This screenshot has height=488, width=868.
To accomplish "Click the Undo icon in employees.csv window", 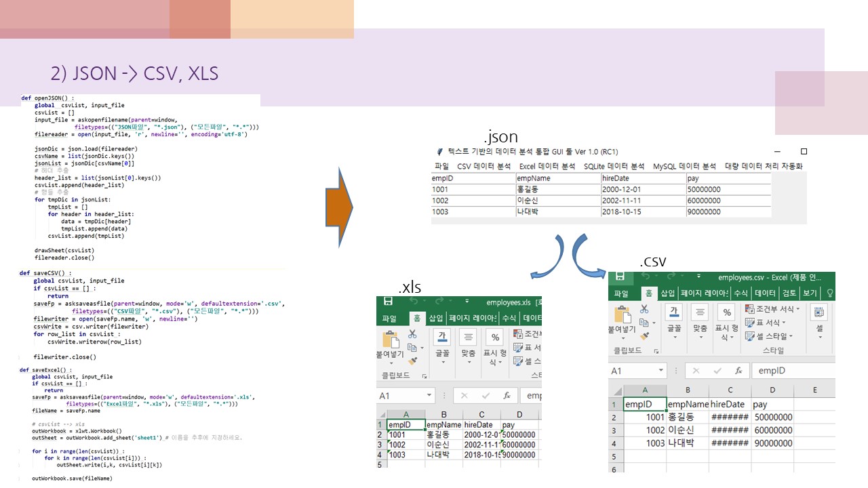I will tap(646, 275).
